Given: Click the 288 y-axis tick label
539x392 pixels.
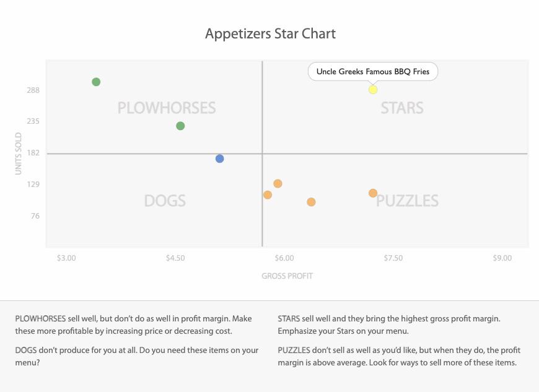Looking at the screenshot, I should click(x=33, y=90).
